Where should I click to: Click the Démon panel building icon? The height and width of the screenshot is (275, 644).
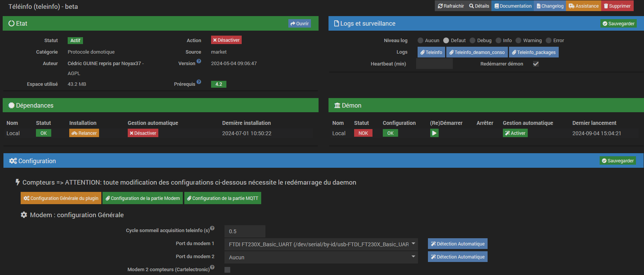click(x=337, y=105)
